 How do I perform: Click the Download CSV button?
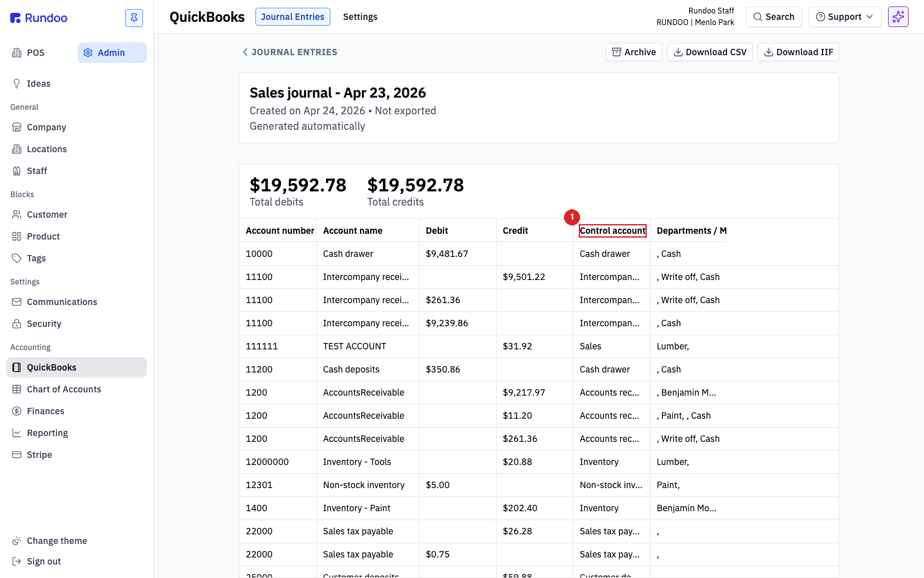(710, 52)
